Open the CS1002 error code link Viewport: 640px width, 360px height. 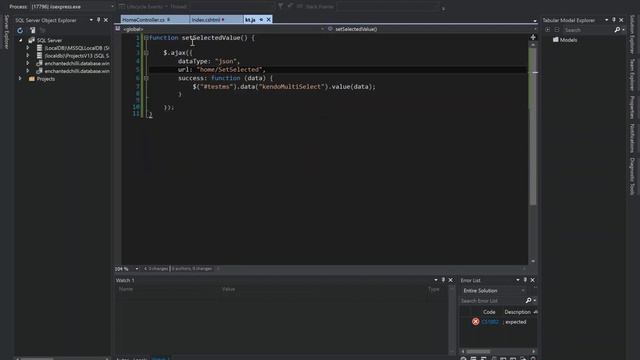pyautogui.click(x=490, y=322)
